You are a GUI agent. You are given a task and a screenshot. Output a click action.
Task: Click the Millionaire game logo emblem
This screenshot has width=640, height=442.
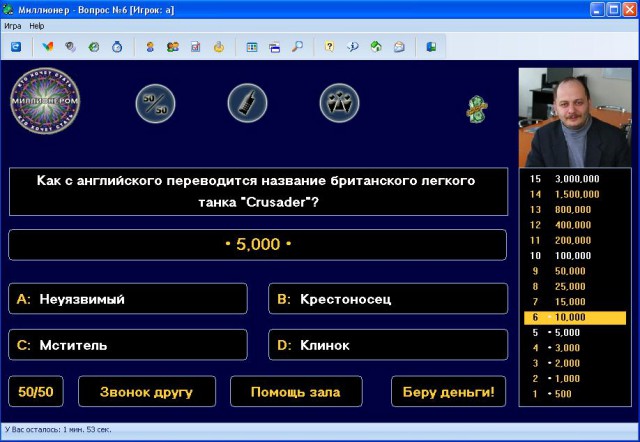(x=45, y=101)
